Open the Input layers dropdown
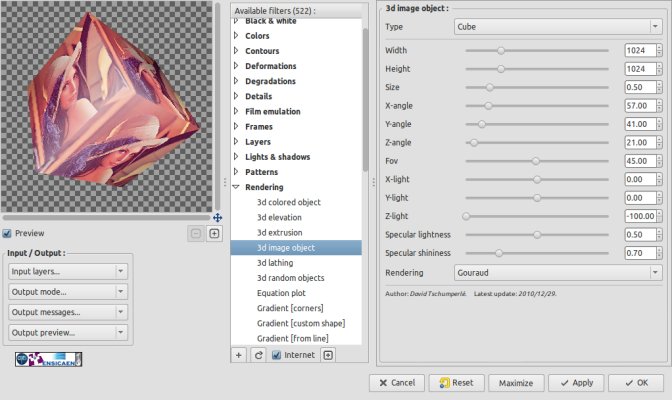 [x=68, y=271]
